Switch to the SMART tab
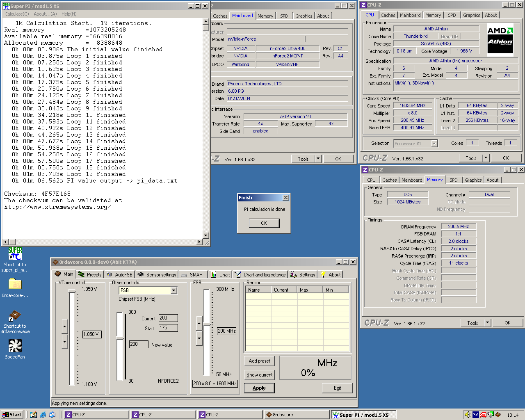The height and width of the screenshot is (420, 525). (x=193, y=274)
